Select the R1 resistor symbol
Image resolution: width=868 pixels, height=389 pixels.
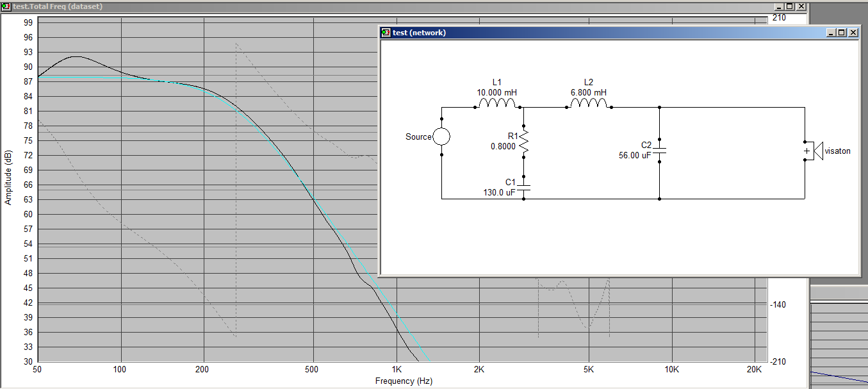(x=523, y=141)
